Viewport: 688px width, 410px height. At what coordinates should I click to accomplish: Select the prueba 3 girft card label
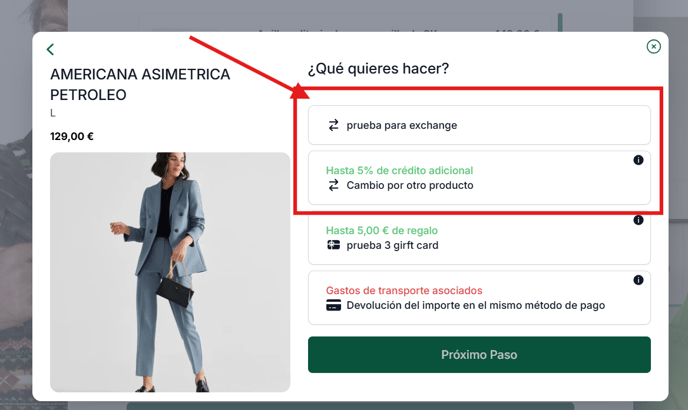(x=392, y=245)
